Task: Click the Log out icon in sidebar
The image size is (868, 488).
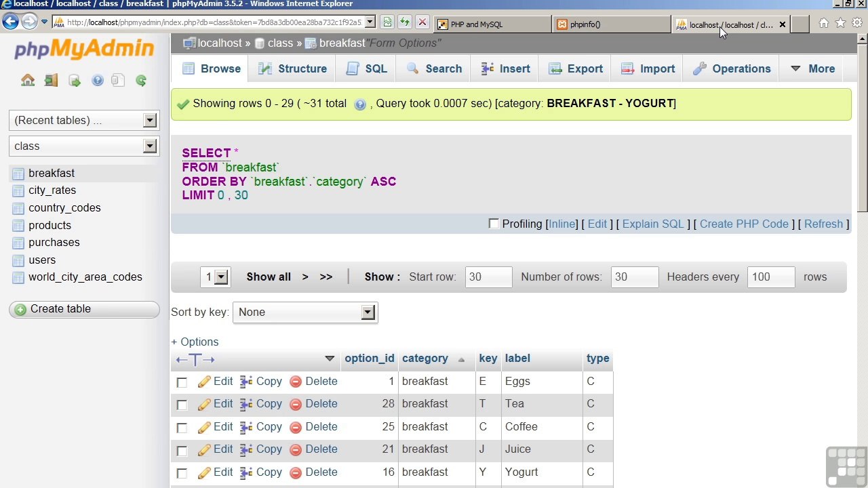Action: [x=51, y=81]
